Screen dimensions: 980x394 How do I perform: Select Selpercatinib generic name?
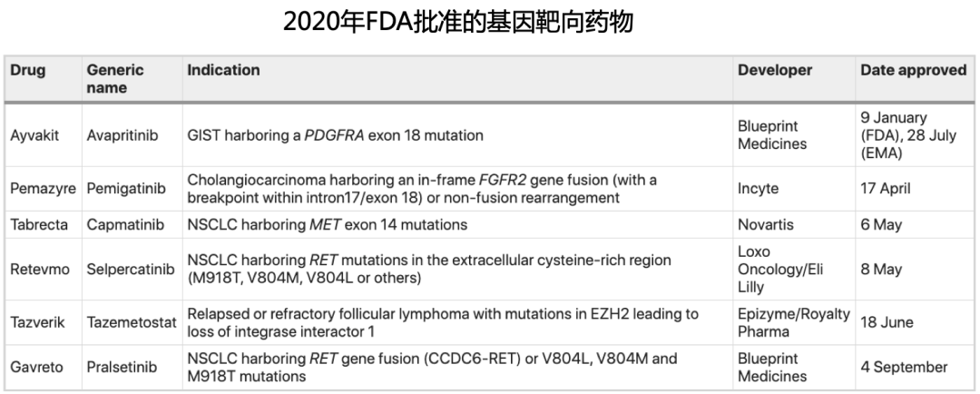tap(131, 268)
